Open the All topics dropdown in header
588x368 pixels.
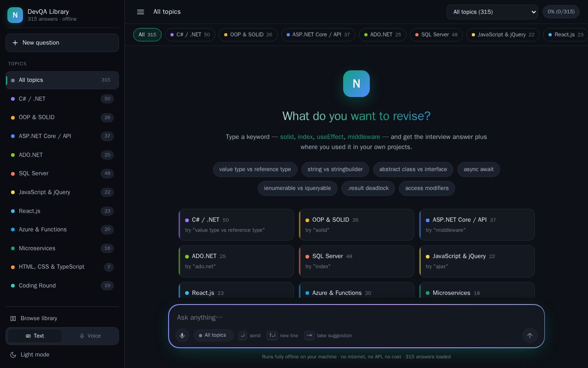492,12
